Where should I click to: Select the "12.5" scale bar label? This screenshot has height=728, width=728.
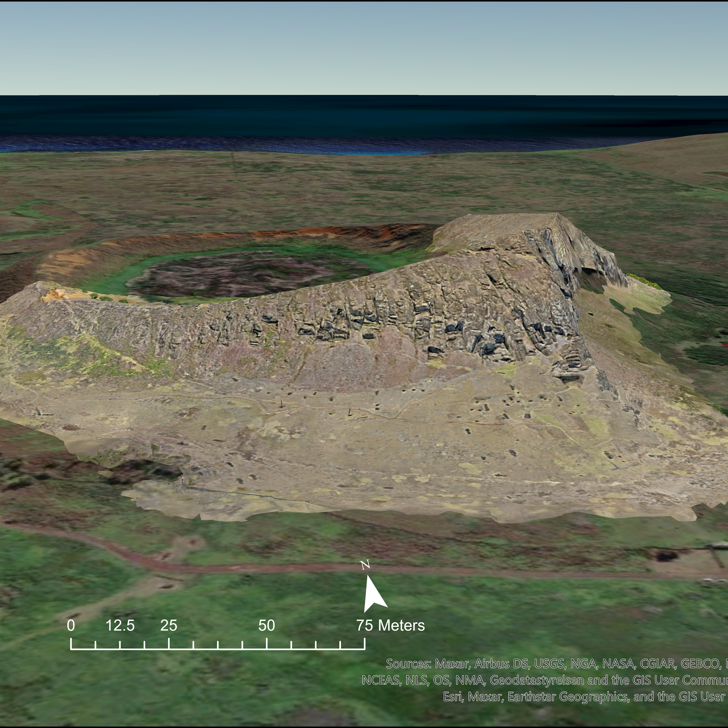pos(120,625)
